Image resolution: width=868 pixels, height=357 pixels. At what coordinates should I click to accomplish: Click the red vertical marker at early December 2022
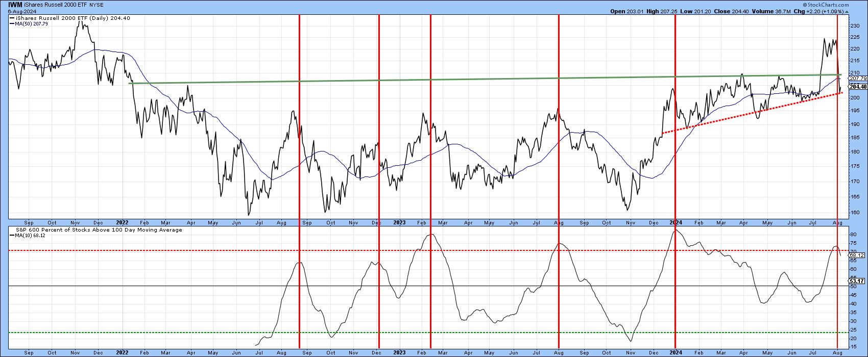coord(379,181)
